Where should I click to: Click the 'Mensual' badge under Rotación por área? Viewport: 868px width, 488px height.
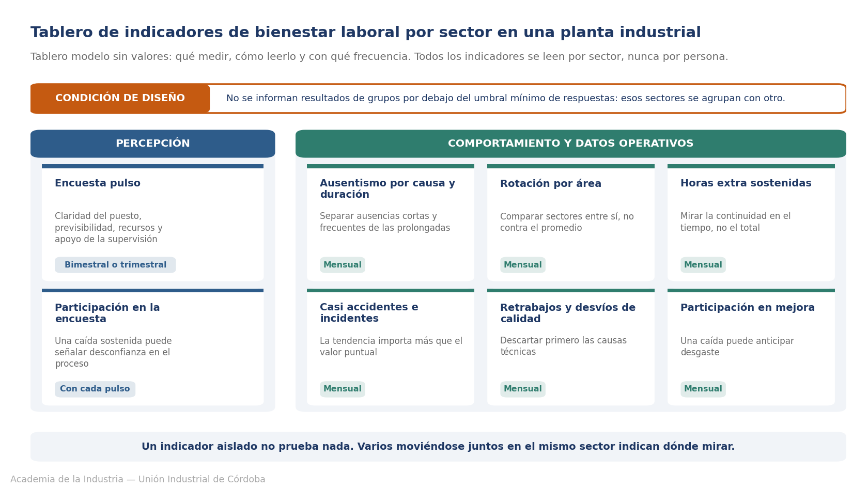tap(523, 265)
